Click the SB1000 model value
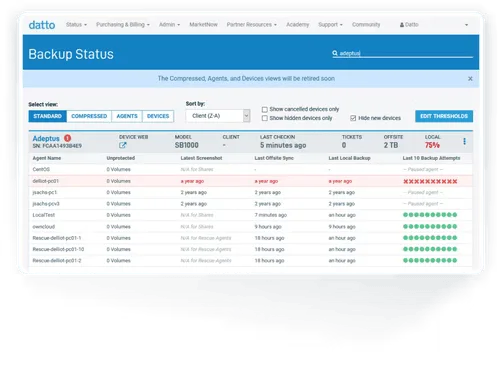502x367 pixels. 187,145
